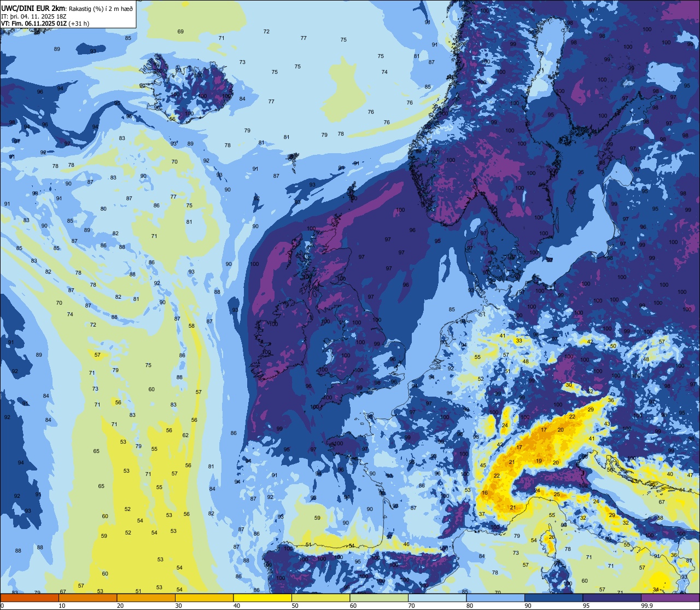Click the 'Rakastig (%) í 2 m hæð' label
700x610 pixels.
click(101, 8)
